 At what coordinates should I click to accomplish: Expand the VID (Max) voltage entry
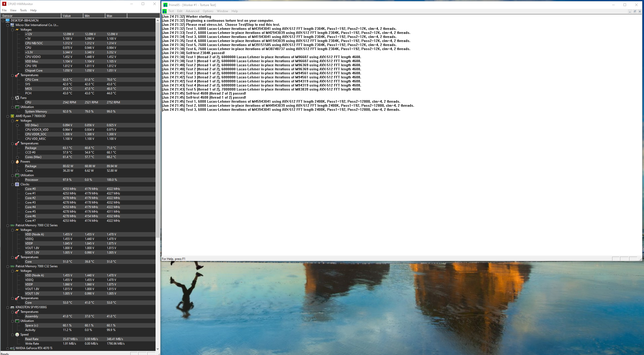tap(17, 125)
